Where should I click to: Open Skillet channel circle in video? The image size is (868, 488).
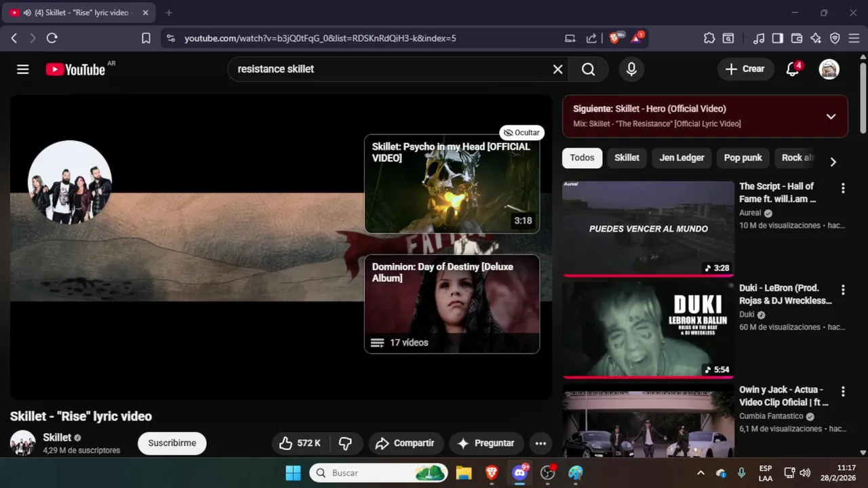click(x=70, y=182)
